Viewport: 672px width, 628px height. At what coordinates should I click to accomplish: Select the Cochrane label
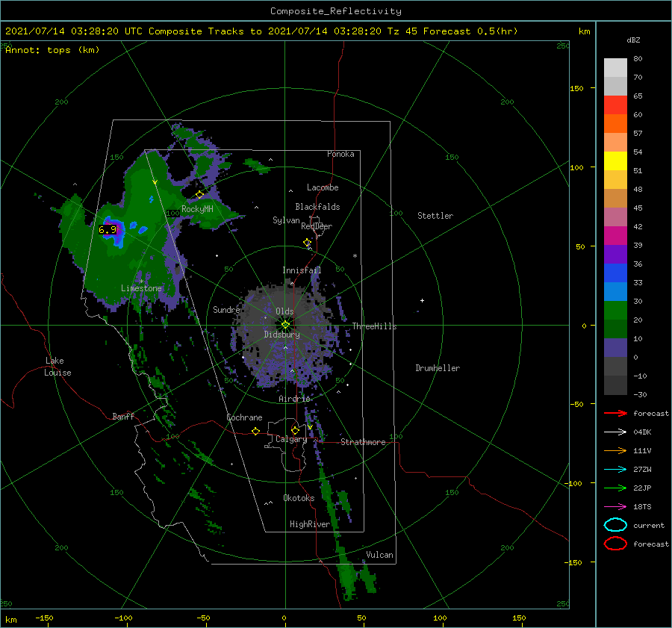[244, 417]
